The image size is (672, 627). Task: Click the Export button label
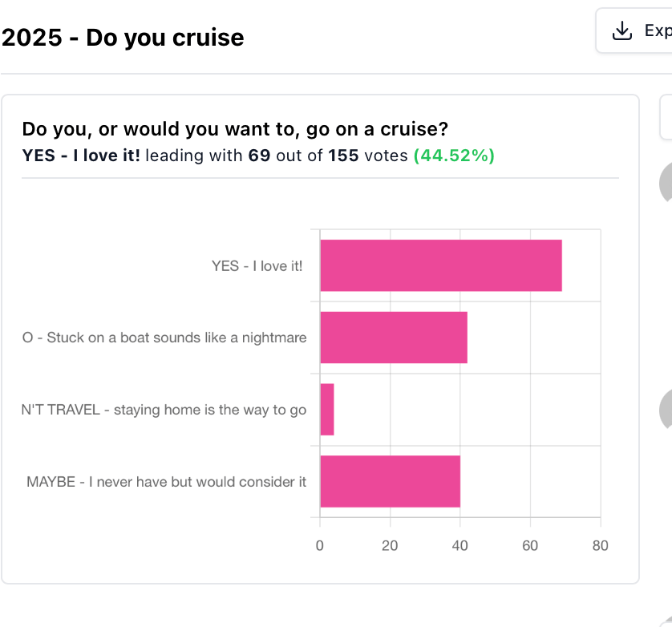pos(658,30)
